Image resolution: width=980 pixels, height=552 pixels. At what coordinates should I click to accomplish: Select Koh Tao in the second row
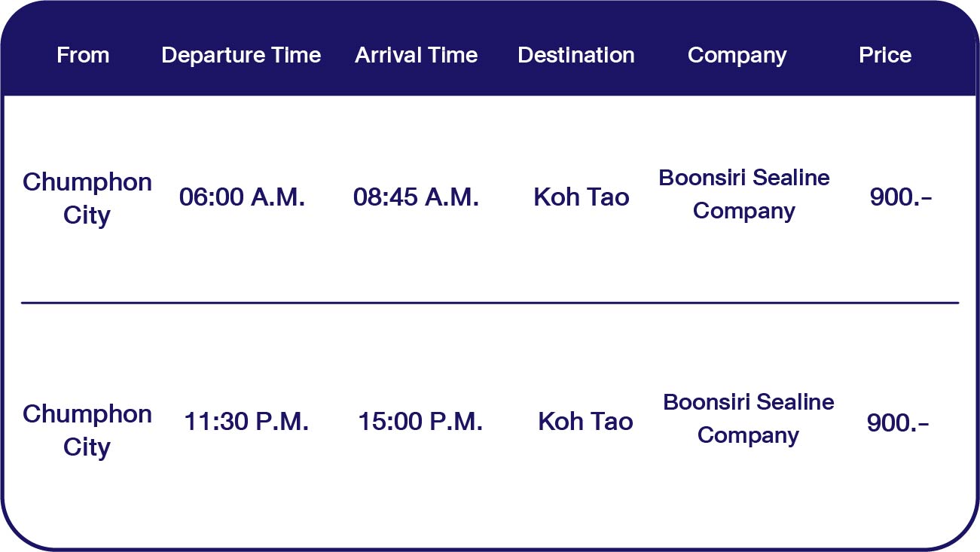pos(585,422)
